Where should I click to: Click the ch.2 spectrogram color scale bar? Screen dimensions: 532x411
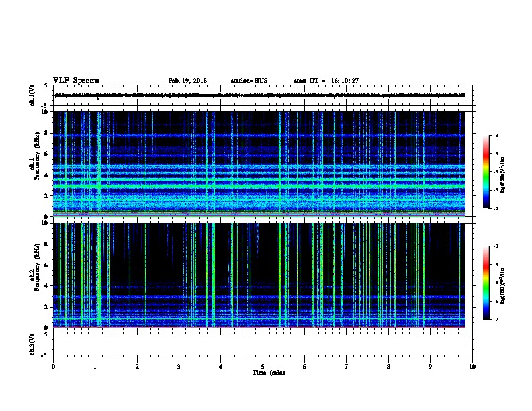(486, 283)
